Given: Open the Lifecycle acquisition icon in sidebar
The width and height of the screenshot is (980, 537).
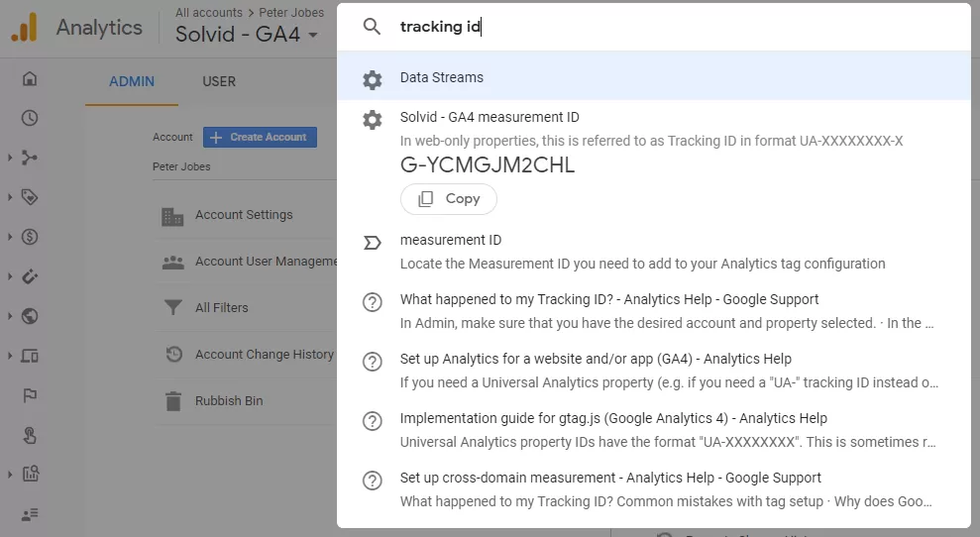Looking at the screenshot, I should tap(30, 158).
